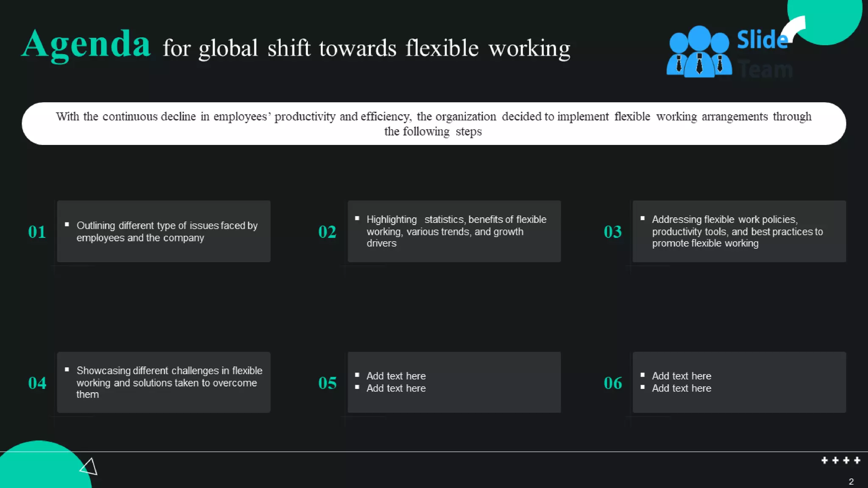The height and width of the screenshot is (488, 868).
Task: Click the number 01 label
Action: pos(37,232)
